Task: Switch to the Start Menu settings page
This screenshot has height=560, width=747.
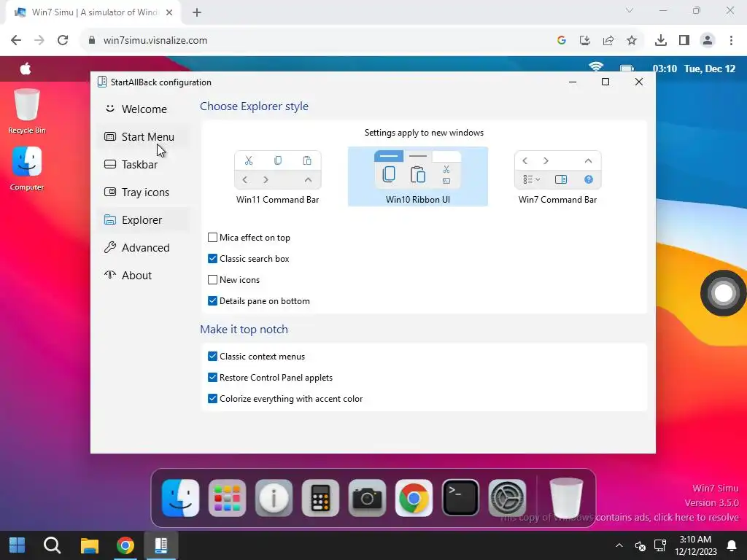Action: pyautogui.click(x=143, y=136)
